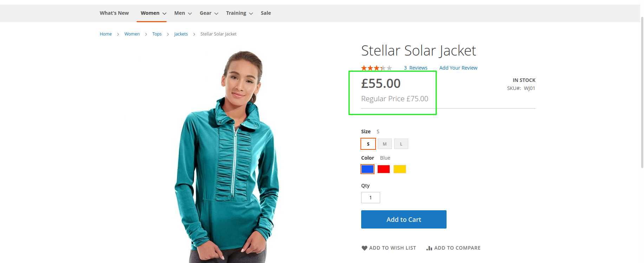Open the 3 Reviews link
The width and height of the screenshot is (644, 263).
tap(416, 68)
